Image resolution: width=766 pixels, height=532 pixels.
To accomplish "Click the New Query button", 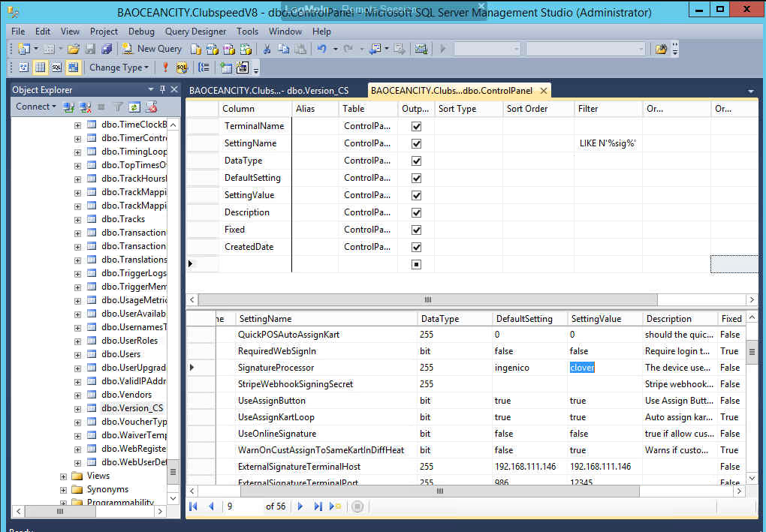I will coord(152,49).
